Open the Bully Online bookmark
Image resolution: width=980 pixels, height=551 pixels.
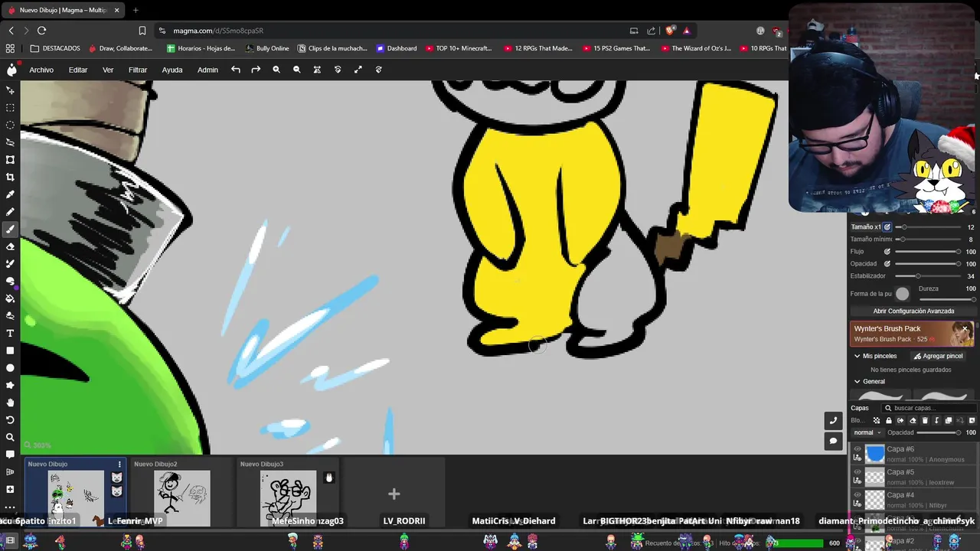(x=267, y=48)
